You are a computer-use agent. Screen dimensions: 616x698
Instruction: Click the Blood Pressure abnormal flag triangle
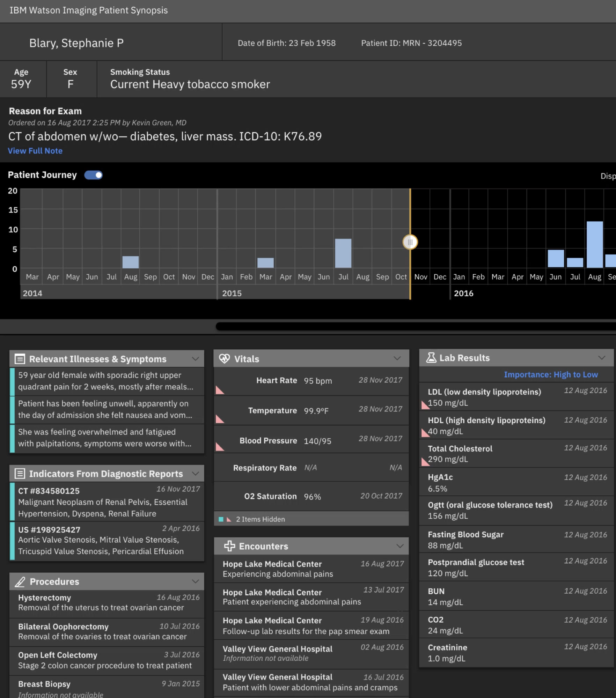coord(220,446)
